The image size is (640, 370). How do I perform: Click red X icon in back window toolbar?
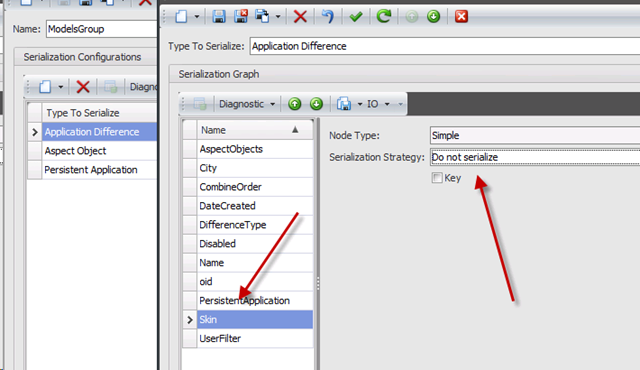(x=145, y=2)
